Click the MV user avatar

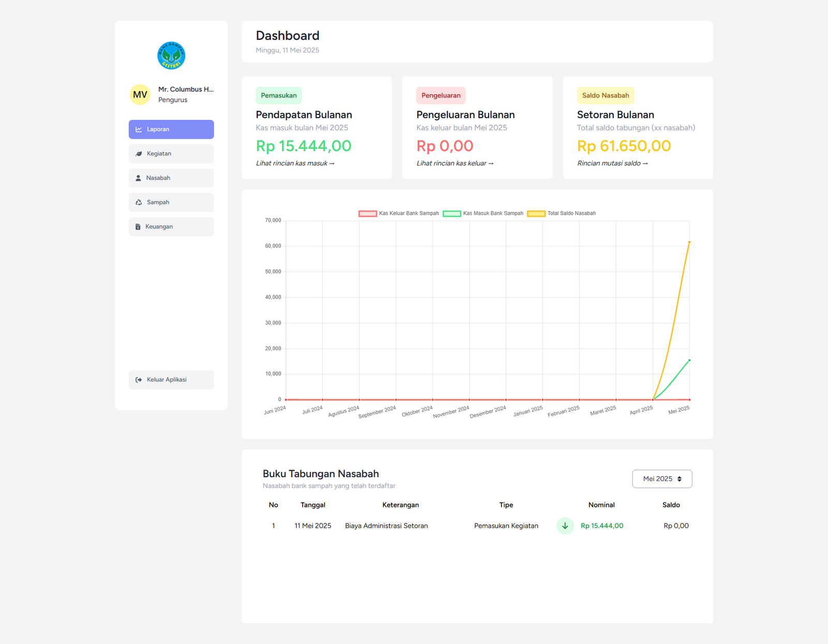pyautogui.click(x=140, y=95)
